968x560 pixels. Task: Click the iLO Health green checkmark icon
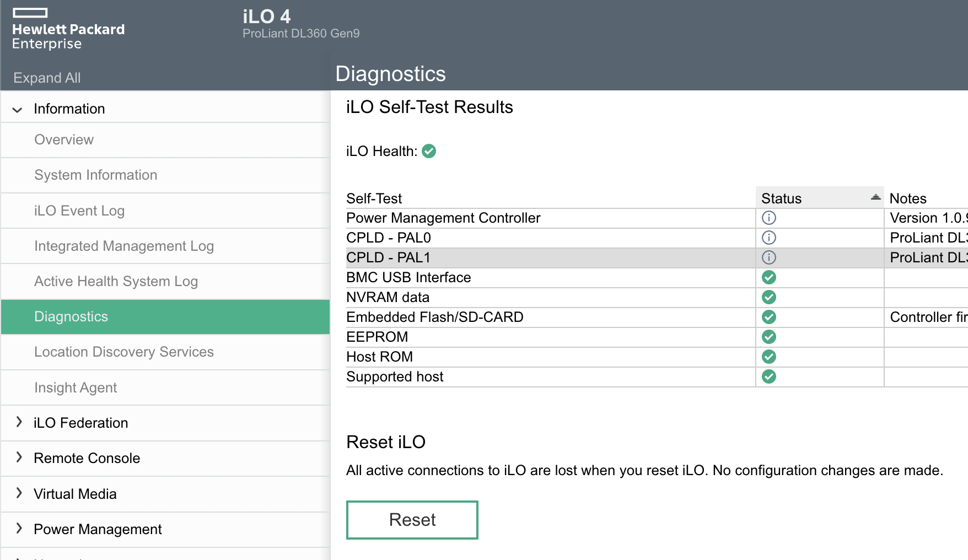click(x=429, y=151)
